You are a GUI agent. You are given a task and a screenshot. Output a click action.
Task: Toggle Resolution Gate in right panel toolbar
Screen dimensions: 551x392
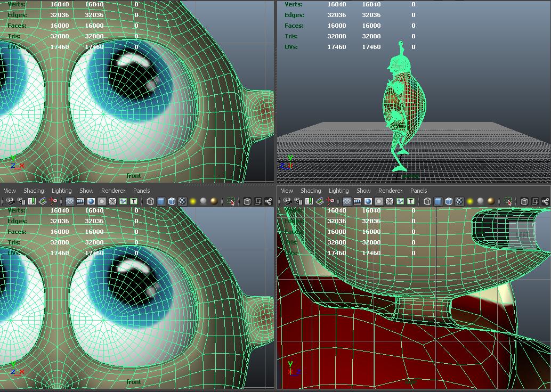(368, 201)
